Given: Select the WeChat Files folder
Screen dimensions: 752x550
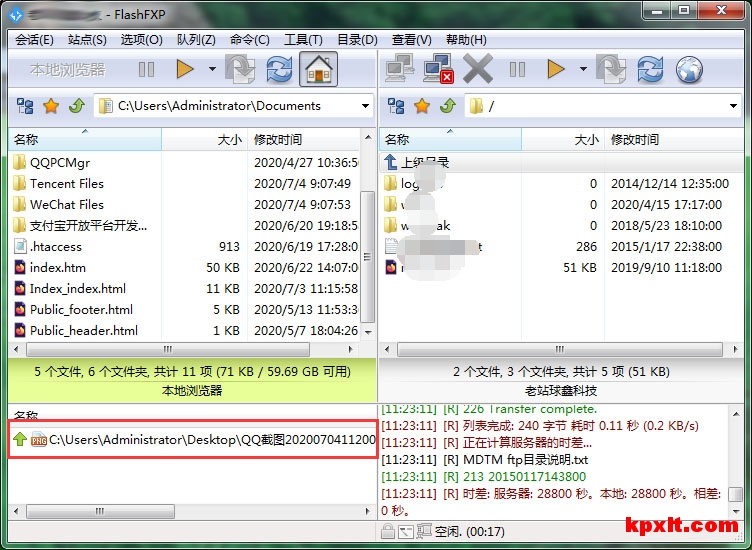Looking at the screenshot, I should coord(66,204).
